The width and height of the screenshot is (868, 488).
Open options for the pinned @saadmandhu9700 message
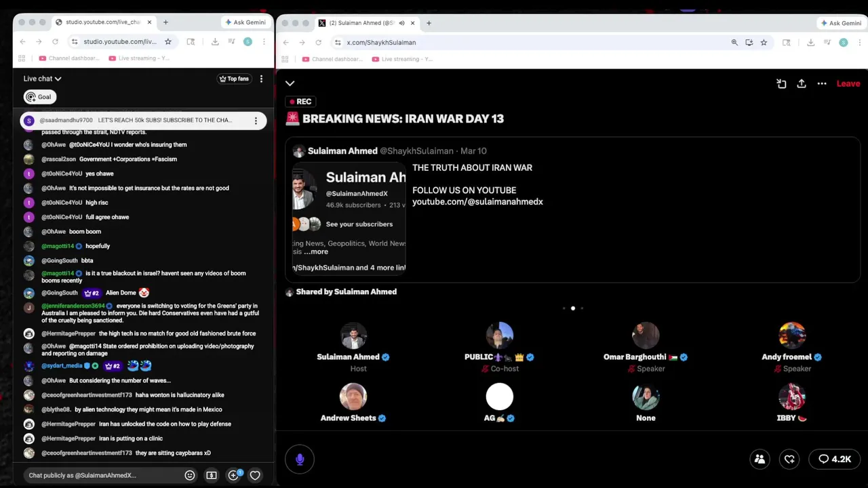pos(256,121)
